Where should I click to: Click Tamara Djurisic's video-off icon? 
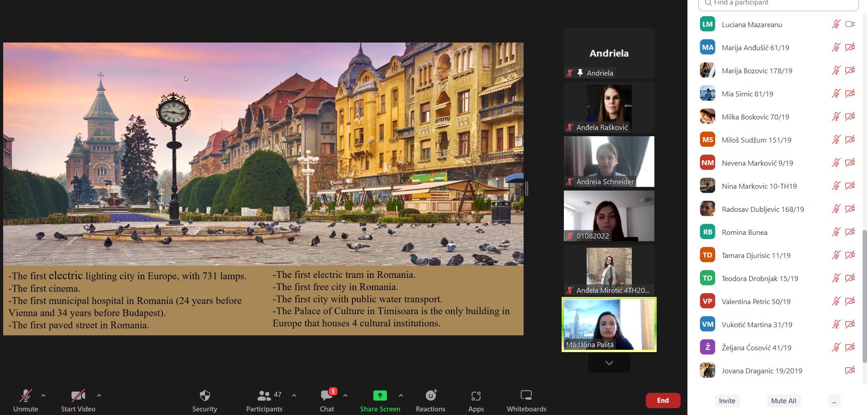pos(850,255)
